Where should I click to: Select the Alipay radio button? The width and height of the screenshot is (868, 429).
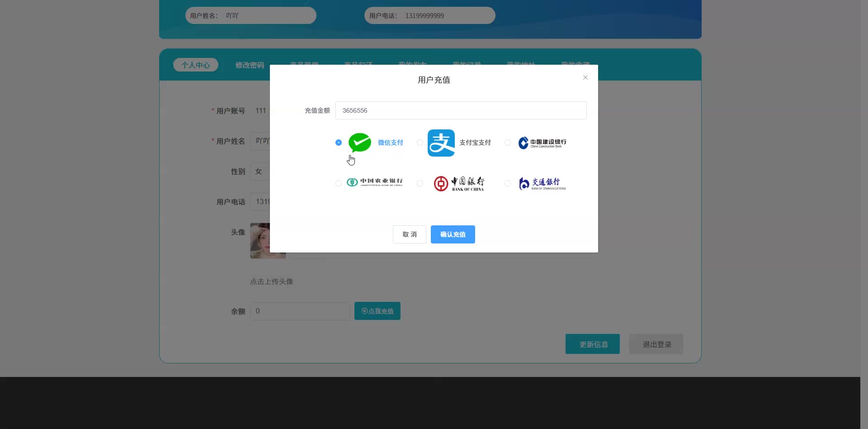(x=420, y=143)
